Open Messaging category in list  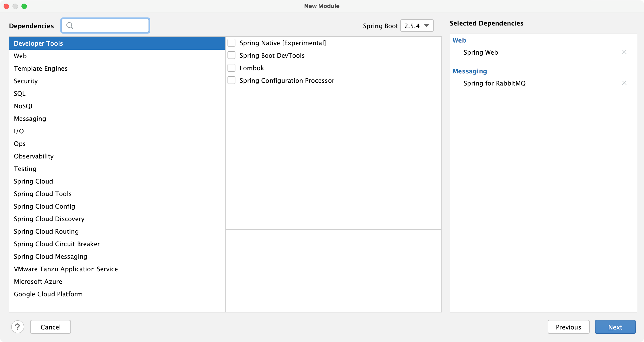[117, 118]
